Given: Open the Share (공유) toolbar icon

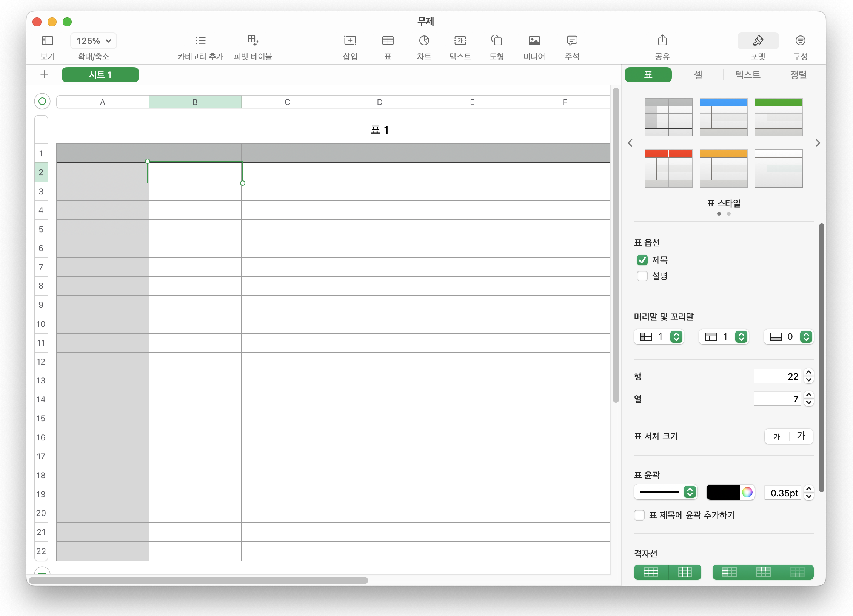Looking at the screenshot, I should [662, 40].
